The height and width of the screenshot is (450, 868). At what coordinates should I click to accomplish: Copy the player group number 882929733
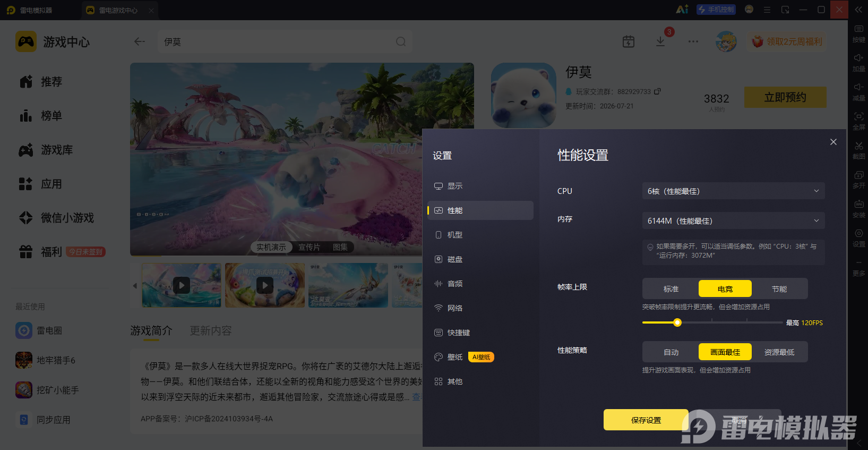click(x=657, y=91)
